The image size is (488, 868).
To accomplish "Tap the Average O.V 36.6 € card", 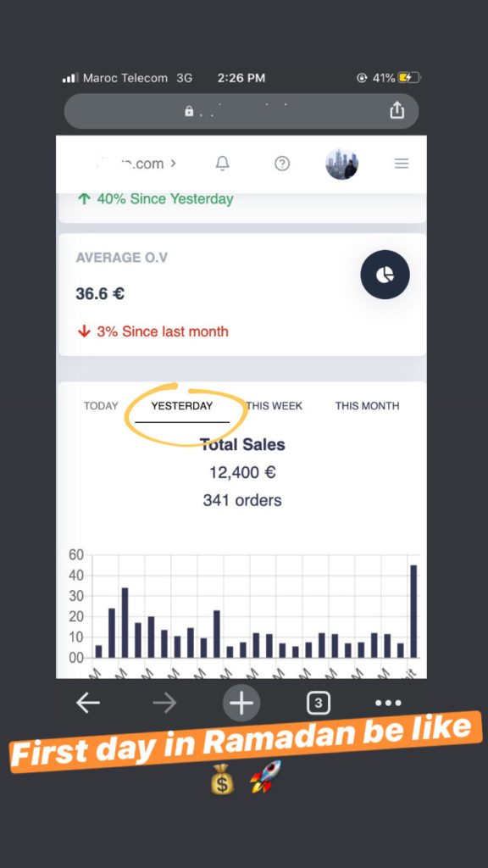I will click(242, 294).
